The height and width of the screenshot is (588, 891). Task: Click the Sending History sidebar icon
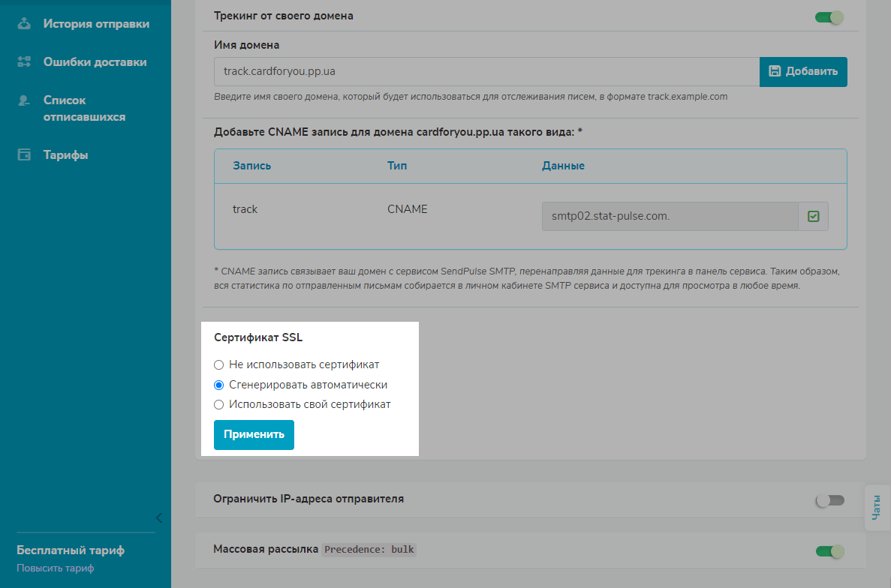24,24
